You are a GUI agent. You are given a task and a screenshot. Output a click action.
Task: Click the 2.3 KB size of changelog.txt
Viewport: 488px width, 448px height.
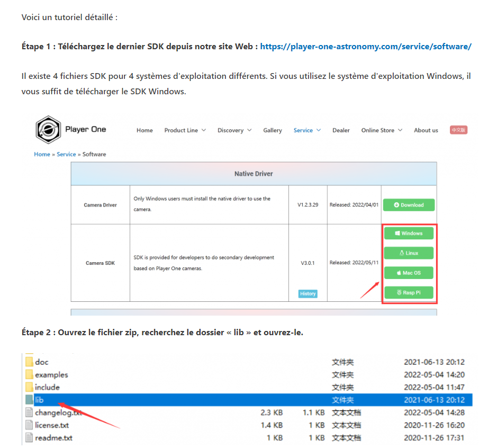[x=272, y=413]
